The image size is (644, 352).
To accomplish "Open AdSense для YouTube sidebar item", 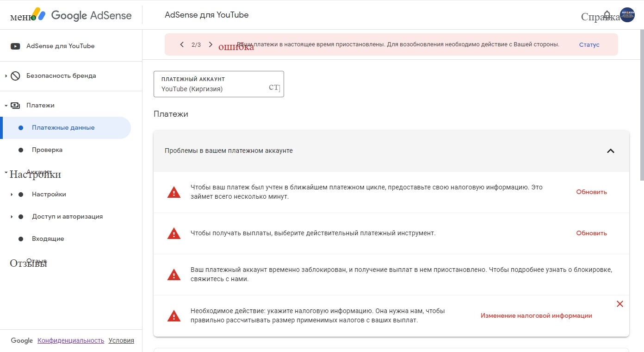I will tap(71, 46).
